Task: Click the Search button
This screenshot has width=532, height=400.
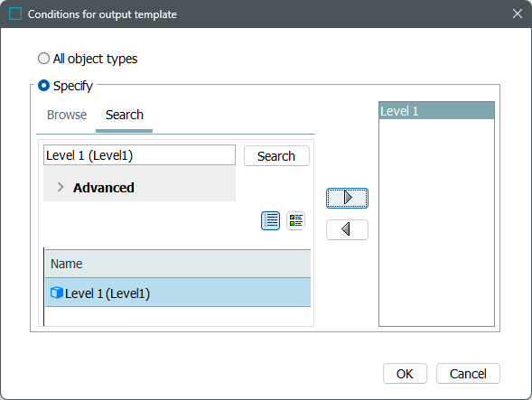Action: (276, 156)
